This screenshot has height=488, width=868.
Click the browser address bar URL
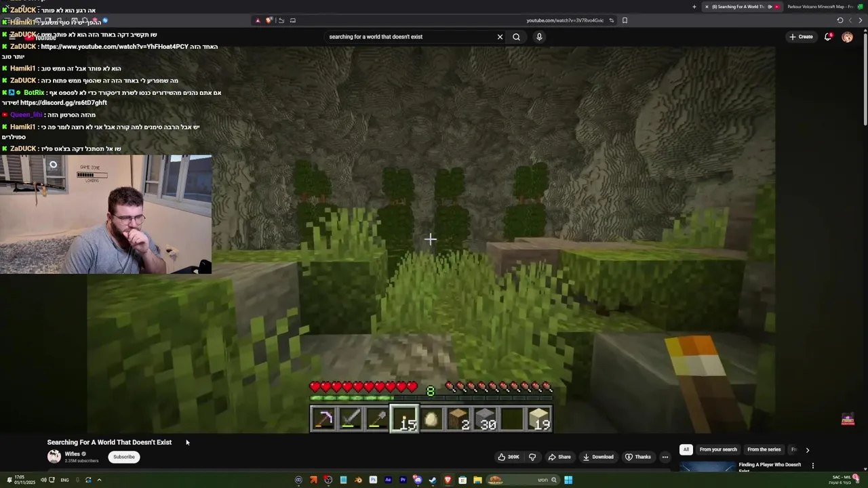point(565,20)
